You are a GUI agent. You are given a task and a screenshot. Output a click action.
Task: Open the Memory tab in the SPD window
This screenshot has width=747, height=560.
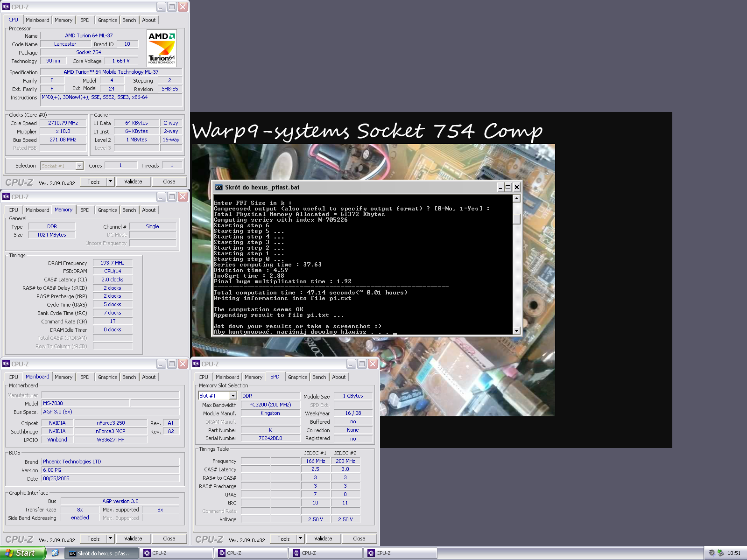[x=254, y=377]
